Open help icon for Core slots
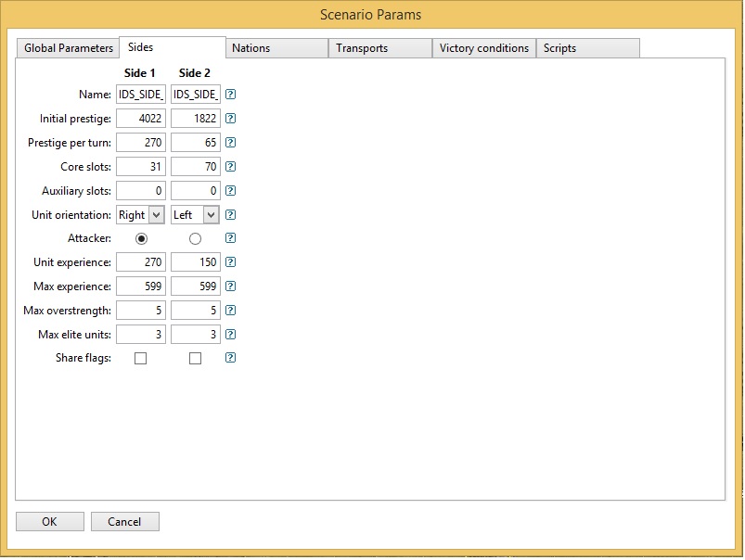This screenshot has height=560, width=745. [x=230, y=167]
